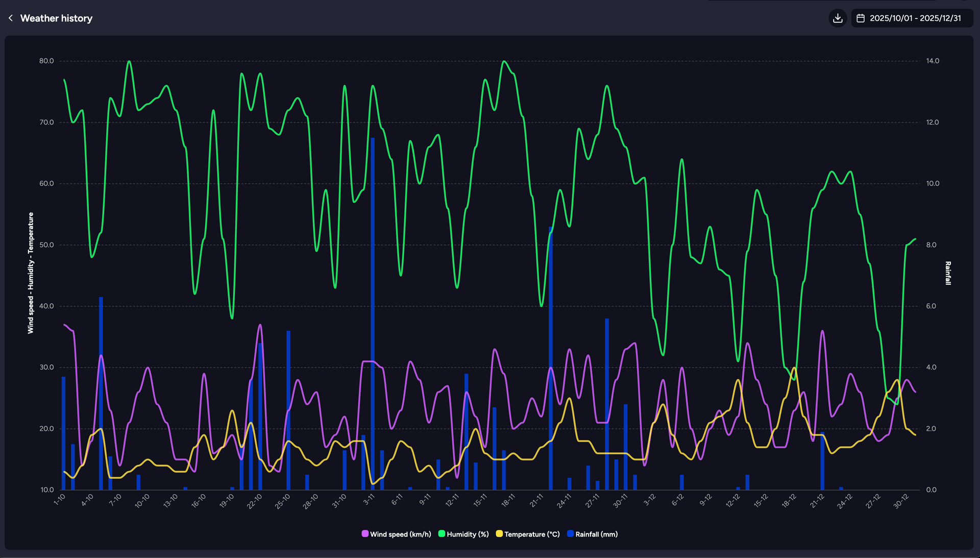
Task: Click the right-side Rainfall axis title
Action: click(x=948, y=273)
